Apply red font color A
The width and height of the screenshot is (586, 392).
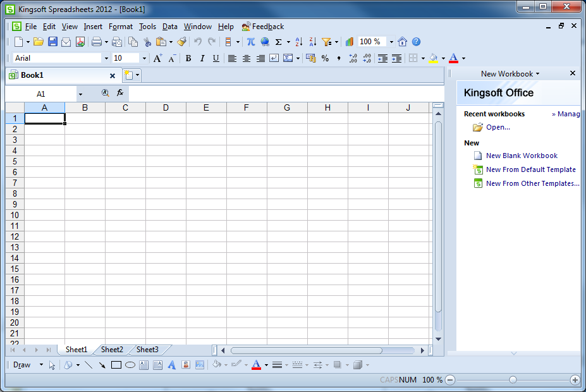[454, 58]
